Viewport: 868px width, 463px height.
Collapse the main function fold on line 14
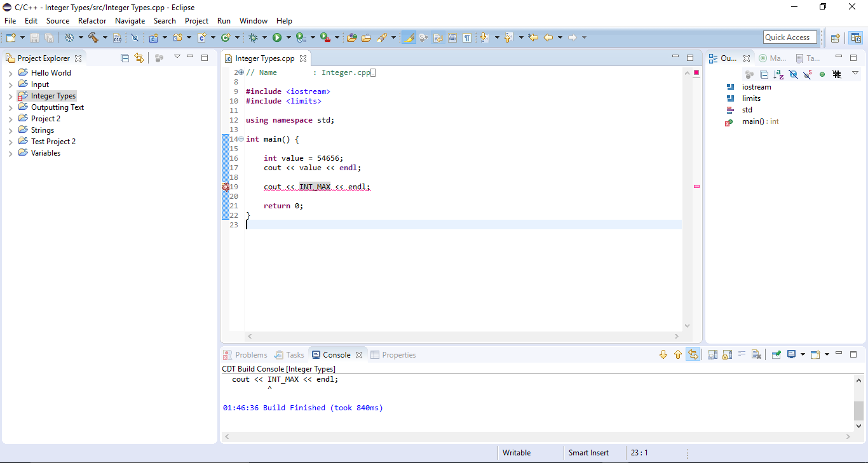point(241,139)
